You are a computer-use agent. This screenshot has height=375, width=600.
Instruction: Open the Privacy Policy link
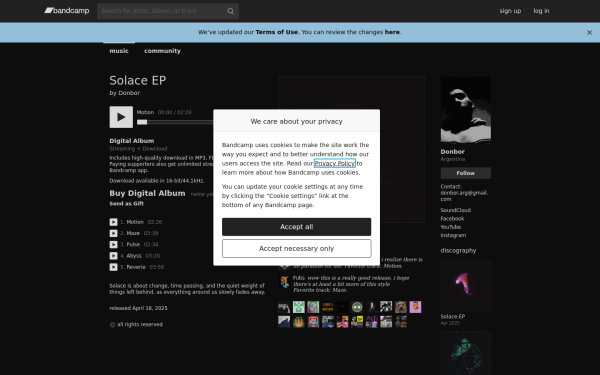334,163
